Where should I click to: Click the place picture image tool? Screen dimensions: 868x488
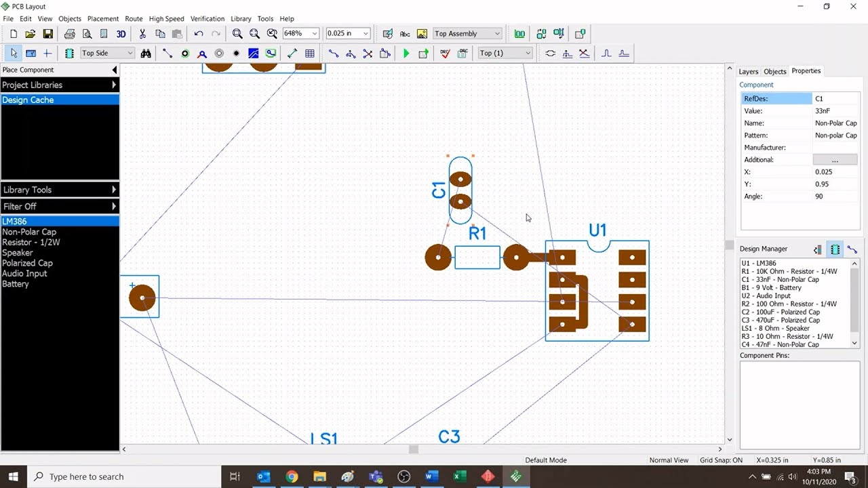[x=422, y=33]
